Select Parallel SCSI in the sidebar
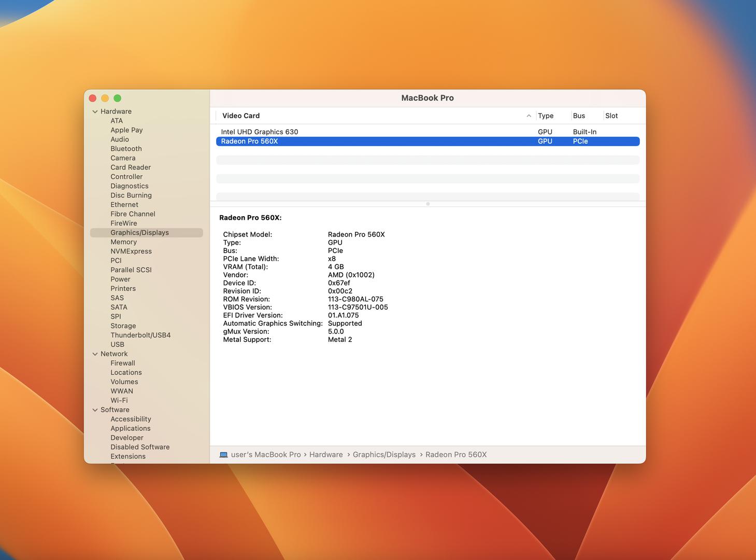Viewport: 756px width, 560px height. pos(131,270)
